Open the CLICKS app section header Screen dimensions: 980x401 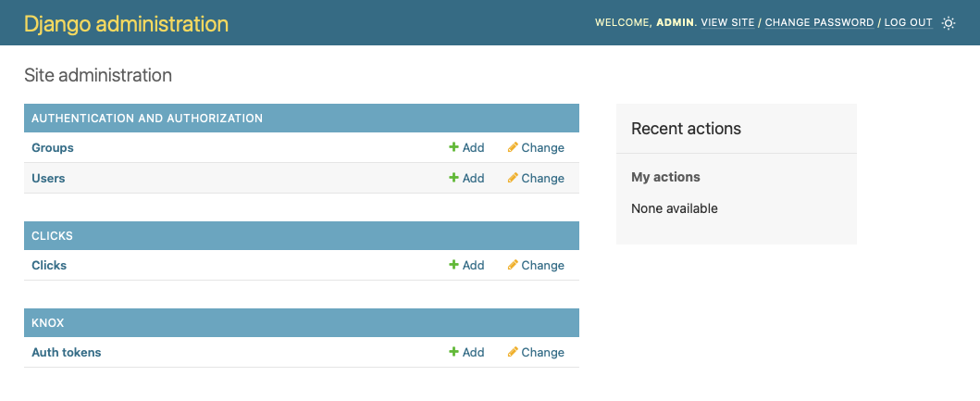click(52, 236)
